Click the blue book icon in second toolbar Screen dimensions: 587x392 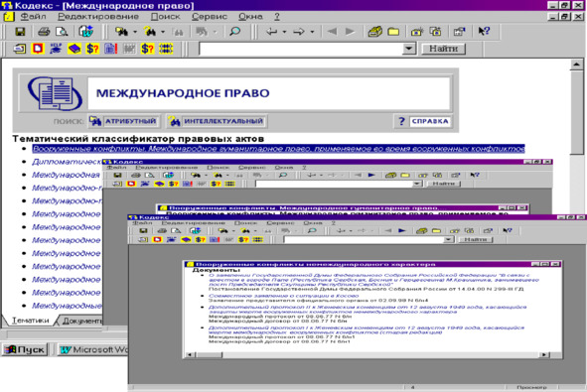click(74, 49)
